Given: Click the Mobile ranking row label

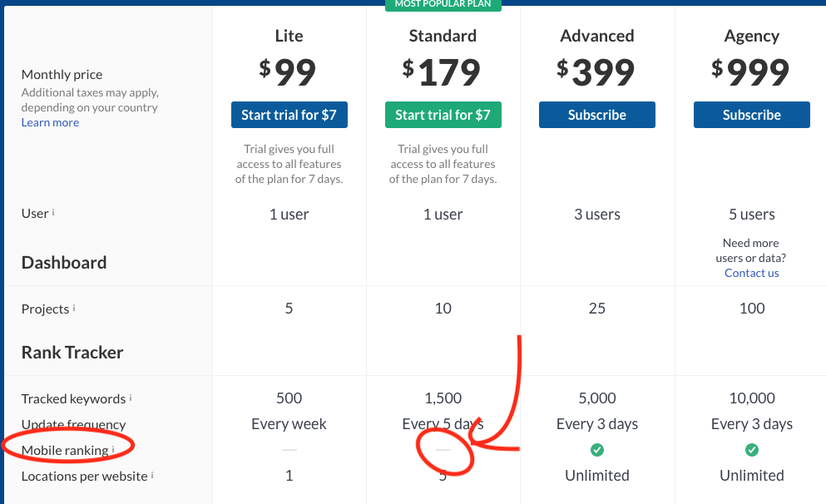Looking at the screenshot, I should click(65, 450).
